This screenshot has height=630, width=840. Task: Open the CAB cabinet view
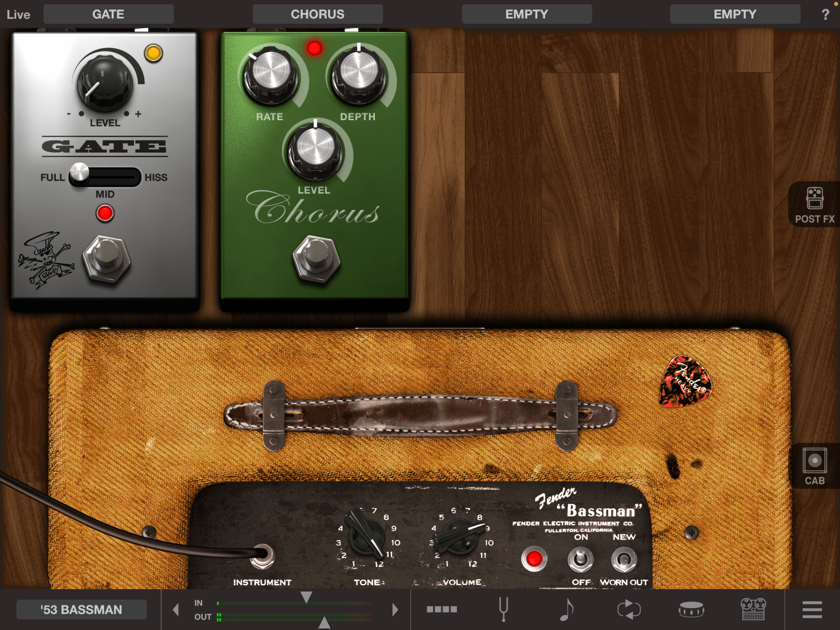pos(815,466)
